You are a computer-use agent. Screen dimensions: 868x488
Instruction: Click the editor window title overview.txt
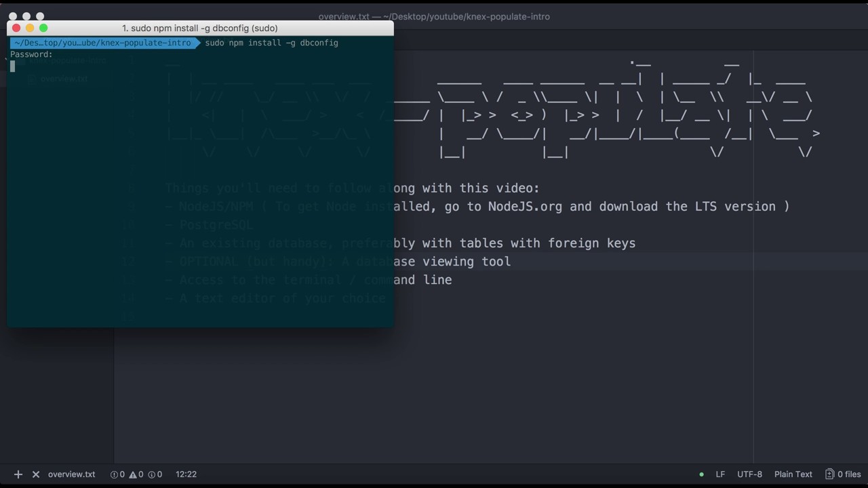434,16
